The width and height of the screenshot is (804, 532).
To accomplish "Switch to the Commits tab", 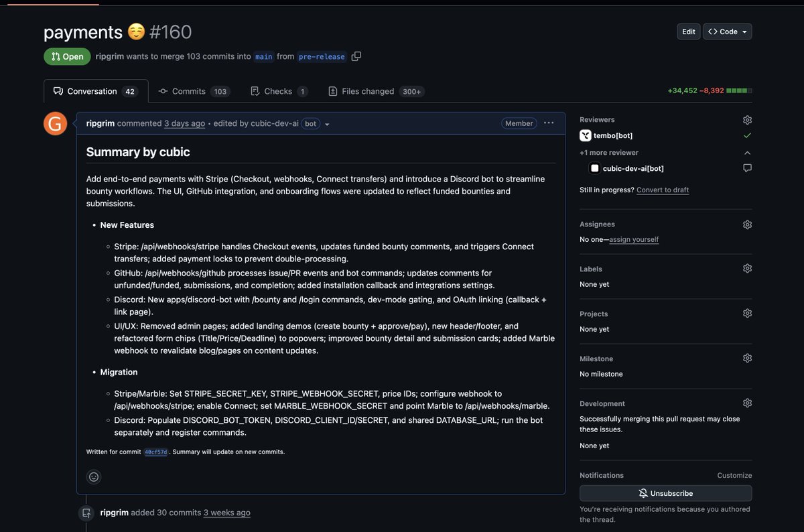I will click(x=194, y=91).
